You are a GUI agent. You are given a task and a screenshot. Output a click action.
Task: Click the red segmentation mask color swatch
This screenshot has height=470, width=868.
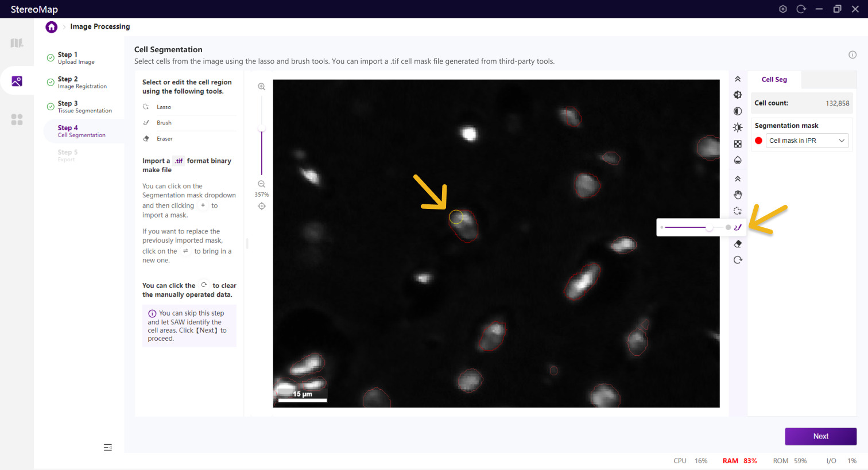tap(758, 141)
